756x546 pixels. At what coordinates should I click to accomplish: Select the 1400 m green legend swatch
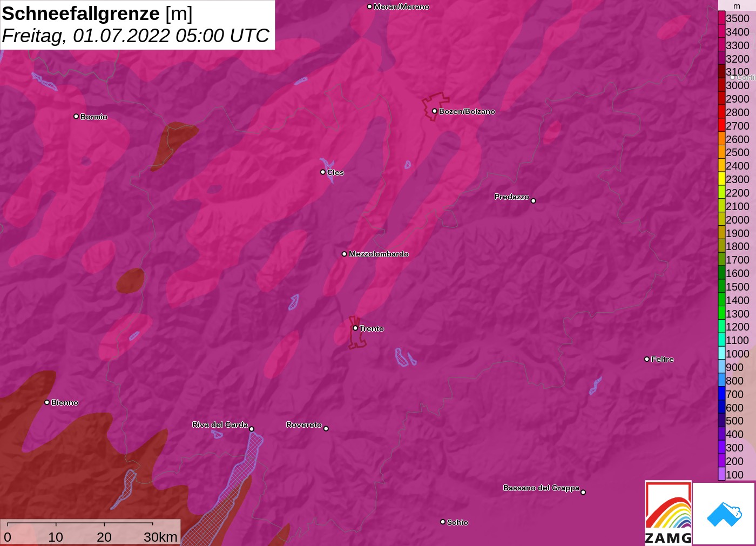pyautogui.click(x=721, y=300)
